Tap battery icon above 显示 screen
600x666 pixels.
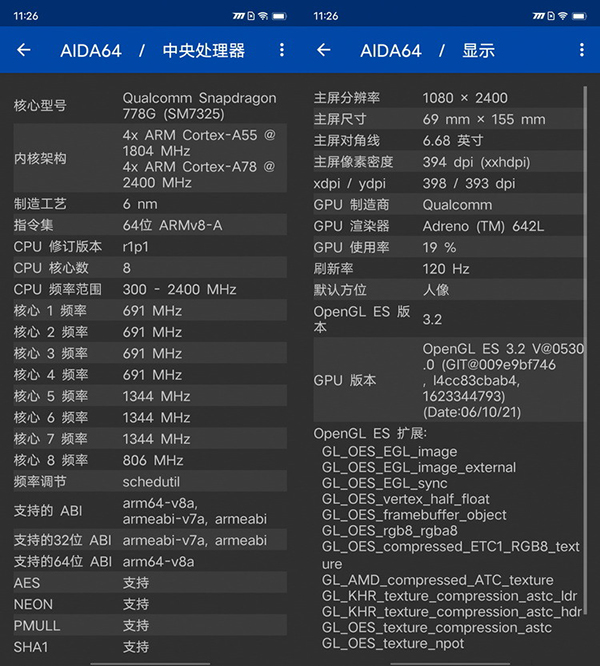point(580,17)
